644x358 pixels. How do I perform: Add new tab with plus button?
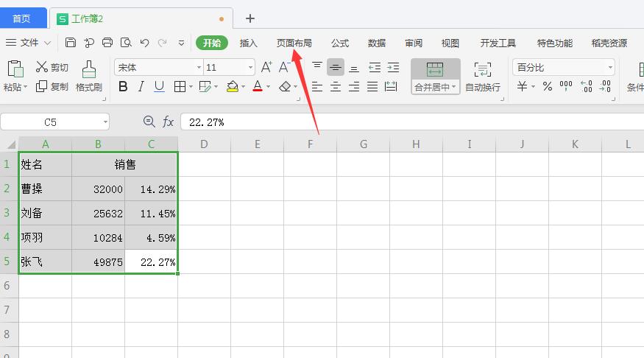(x=250, y=18)
